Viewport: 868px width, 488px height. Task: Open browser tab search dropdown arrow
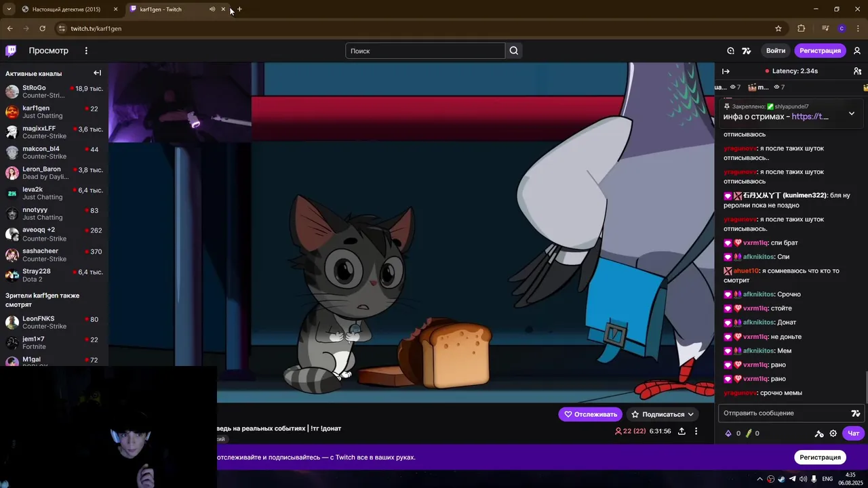pos(9,9)
